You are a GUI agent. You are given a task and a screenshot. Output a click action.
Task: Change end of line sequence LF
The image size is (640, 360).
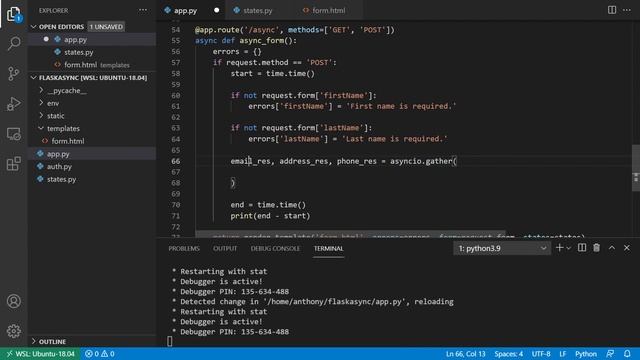click(x=563, y=354)
